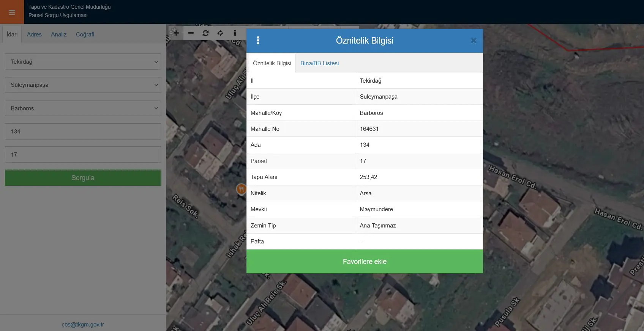This screenshot has width=644, height=331.
Task: Click the restaurant marker on the map
Action: (x=241, y=189)
